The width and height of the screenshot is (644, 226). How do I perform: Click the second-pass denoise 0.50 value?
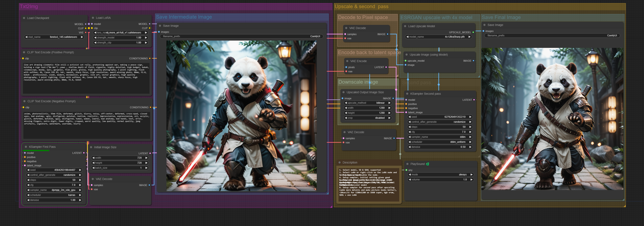[x=463, y=147]
